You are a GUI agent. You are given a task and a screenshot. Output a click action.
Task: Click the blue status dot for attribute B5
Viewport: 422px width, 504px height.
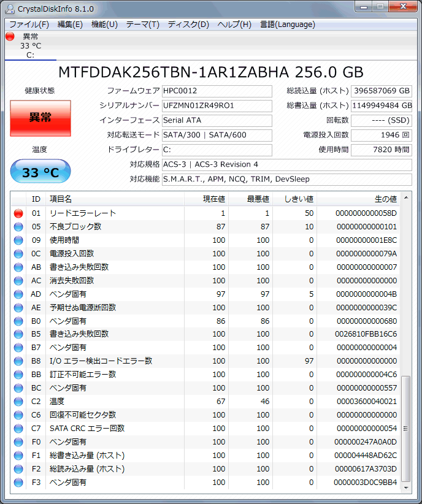click(x=18, y=334)
